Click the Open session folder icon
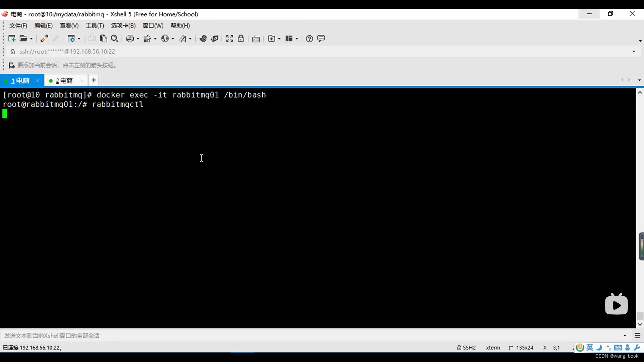This screenshot has height=362, width=644. pos(23,39)
